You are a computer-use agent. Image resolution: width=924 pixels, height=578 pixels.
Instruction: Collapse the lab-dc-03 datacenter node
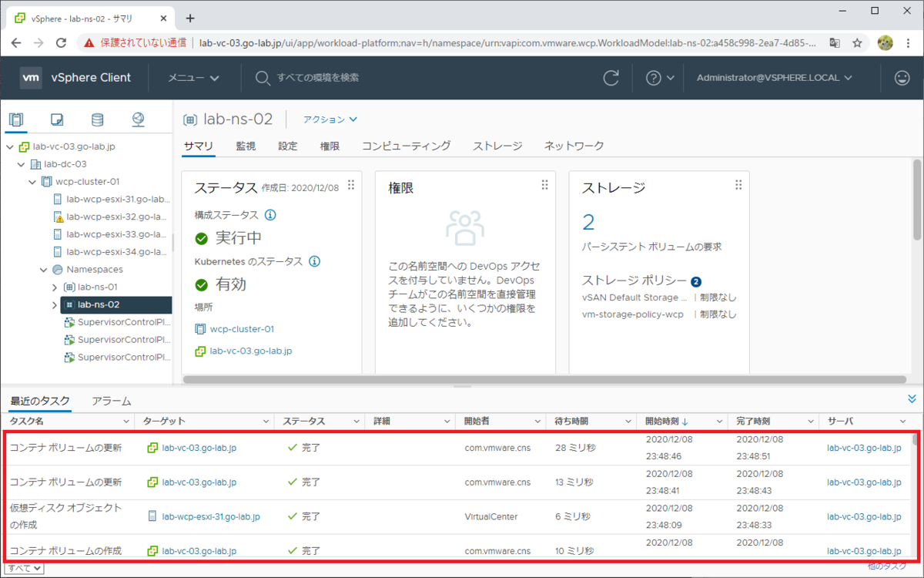(x=21, y=164)
